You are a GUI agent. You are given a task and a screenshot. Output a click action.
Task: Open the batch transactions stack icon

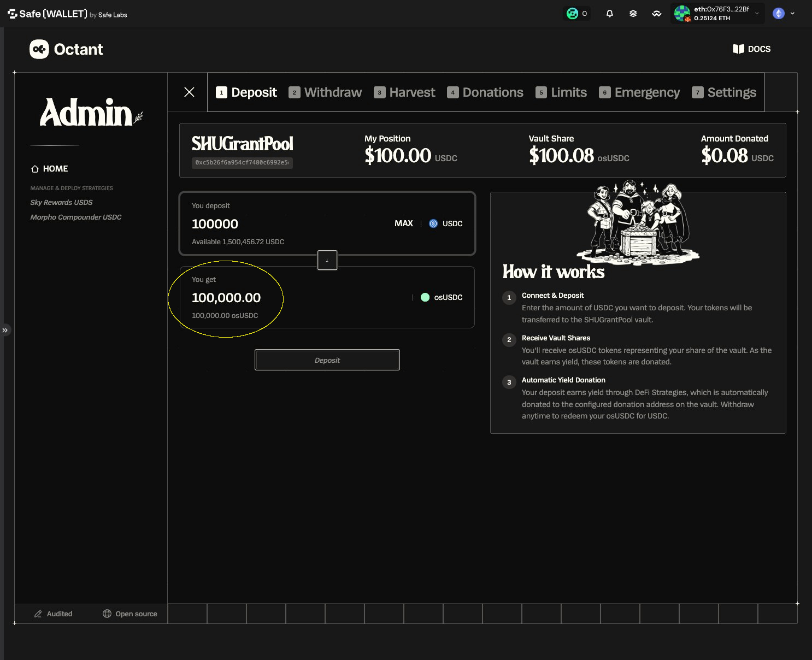pyautogui.click(x=633, y=14)
